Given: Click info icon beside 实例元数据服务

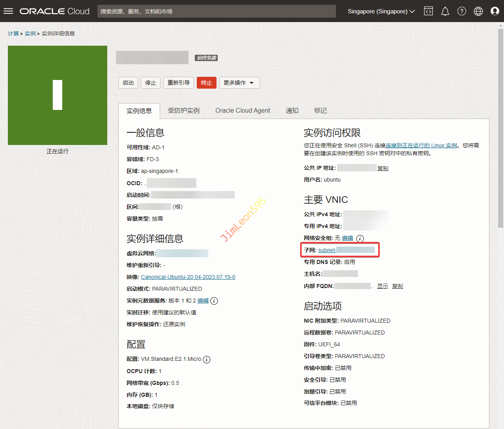Looking at the screenshot, I should click(x=214, y=301).
